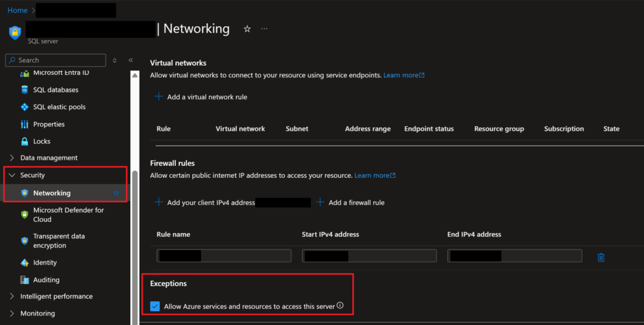
Task: Click the sidebar scrollbar up arrow
Action: pos(135,75)
